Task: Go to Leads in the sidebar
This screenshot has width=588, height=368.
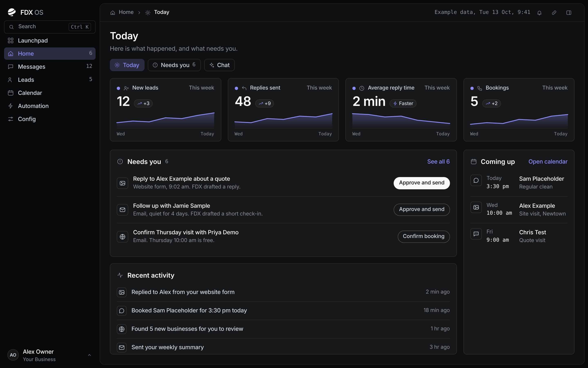Action: [x=50, y=80]
